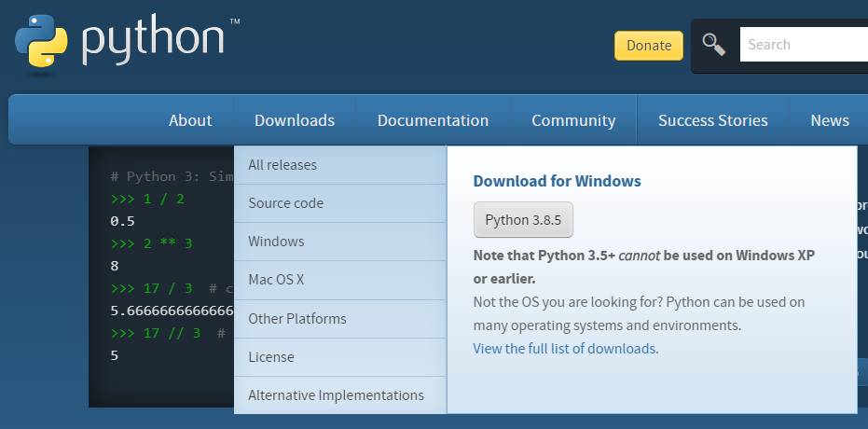Screen dimensions: 868x429
Task: Click the 'Note that Python 3.5+' notice text
Action: [x=644, y=267]
